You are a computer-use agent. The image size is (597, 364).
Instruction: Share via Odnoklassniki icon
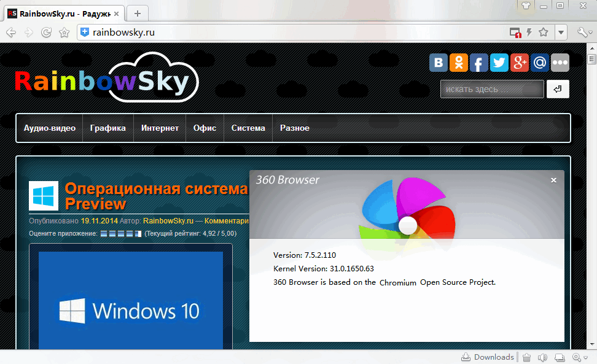pos(459,63)
